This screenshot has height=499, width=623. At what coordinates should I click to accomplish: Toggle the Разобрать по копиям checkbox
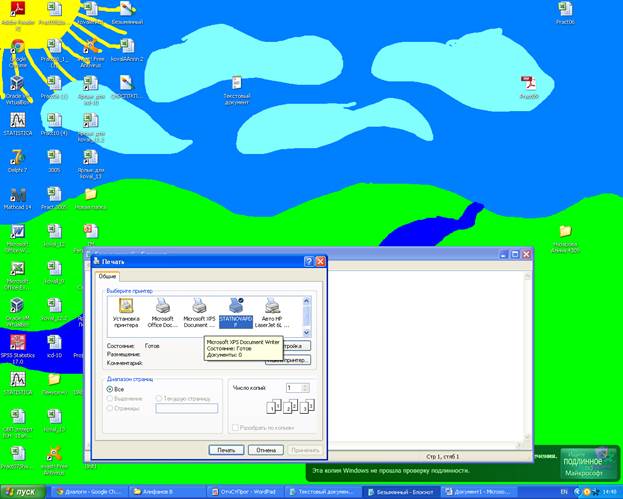point(235,428)
